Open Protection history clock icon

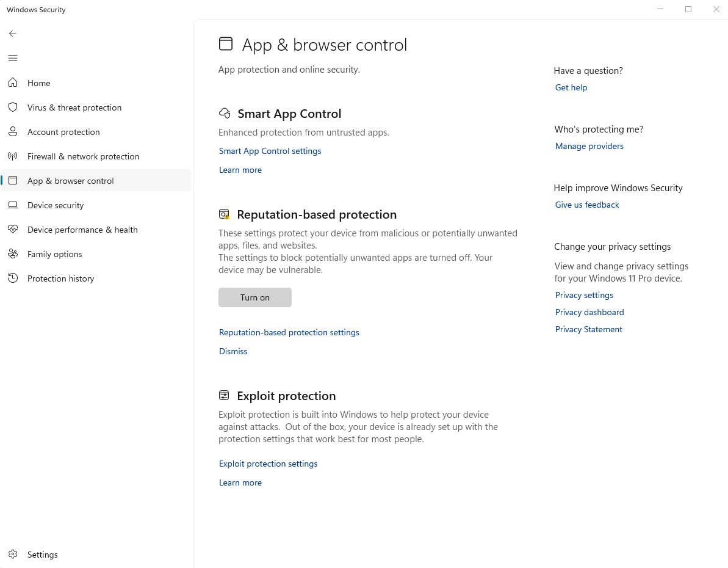13,279
